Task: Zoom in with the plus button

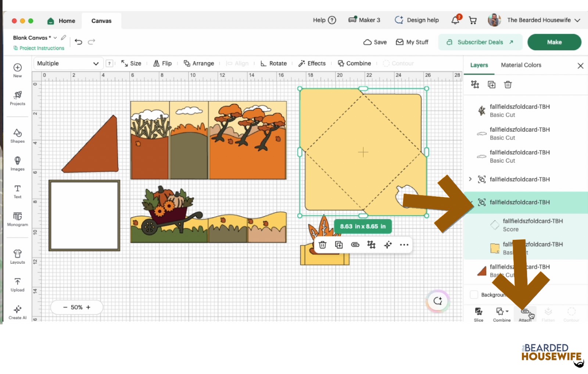Action: click(x=88, y=307)
